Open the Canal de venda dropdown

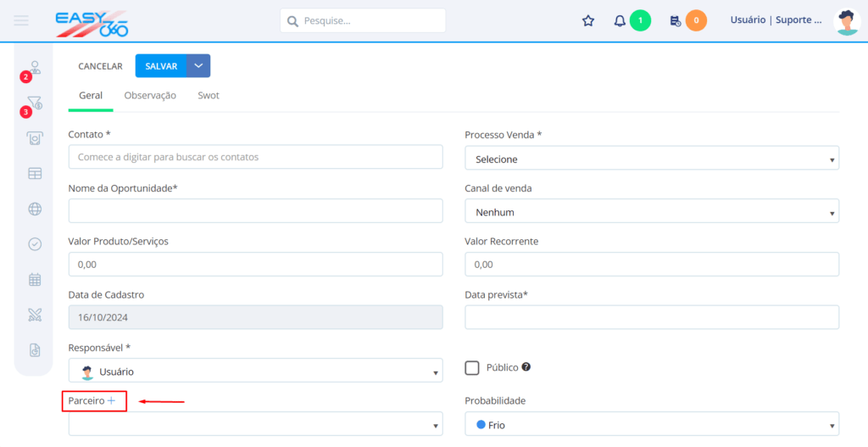pyautogui.click(x=652, y=211)
